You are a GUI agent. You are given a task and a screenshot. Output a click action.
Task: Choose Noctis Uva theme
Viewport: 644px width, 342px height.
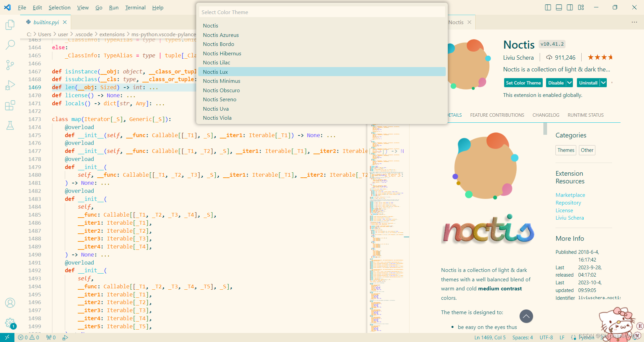click(322, 109)
